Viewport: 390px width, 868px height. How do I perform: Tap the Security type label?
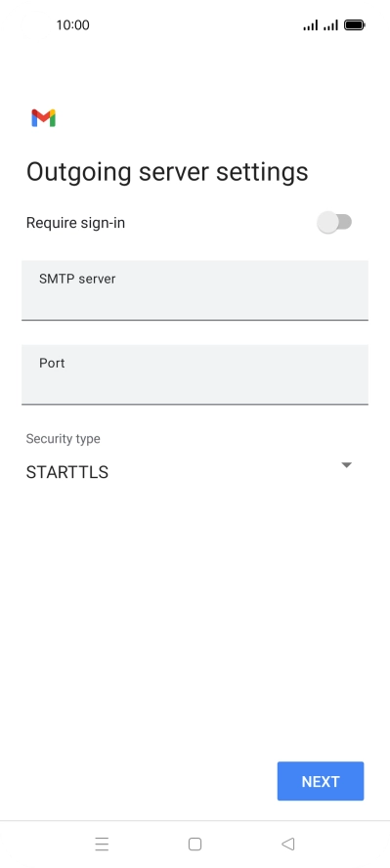(64, 439)
